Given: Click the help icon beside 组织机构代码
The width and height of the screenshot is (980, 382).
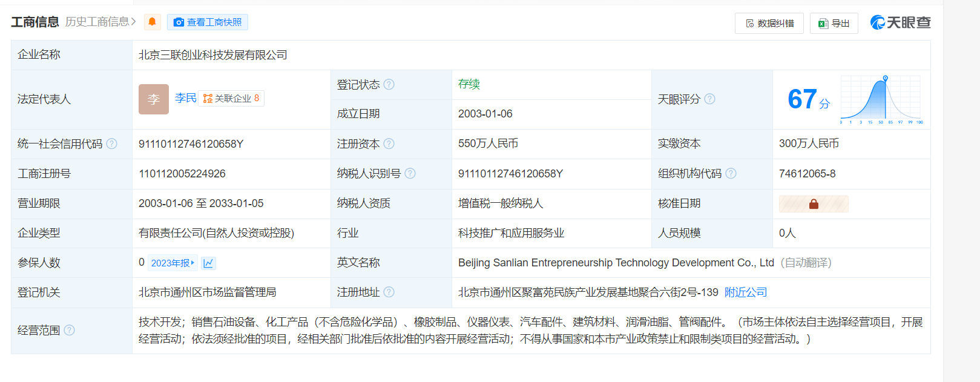Looking at the screenshot, I should [731, 174].
